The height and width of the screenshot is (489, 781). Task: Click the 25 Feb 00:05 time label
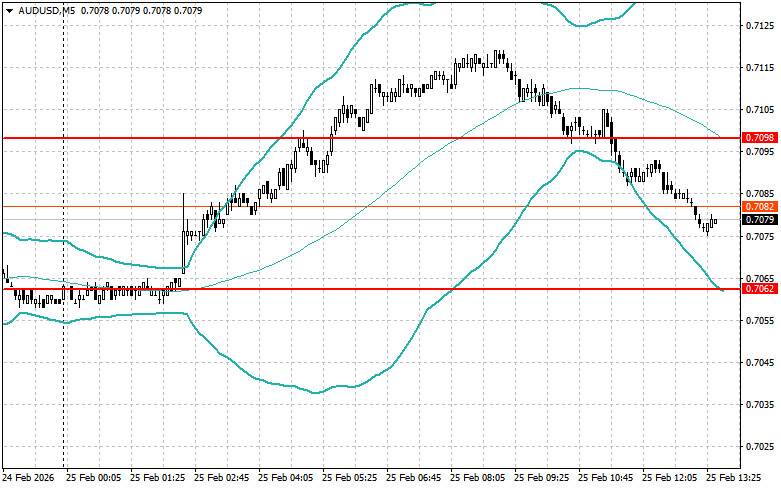click(94, 478)
